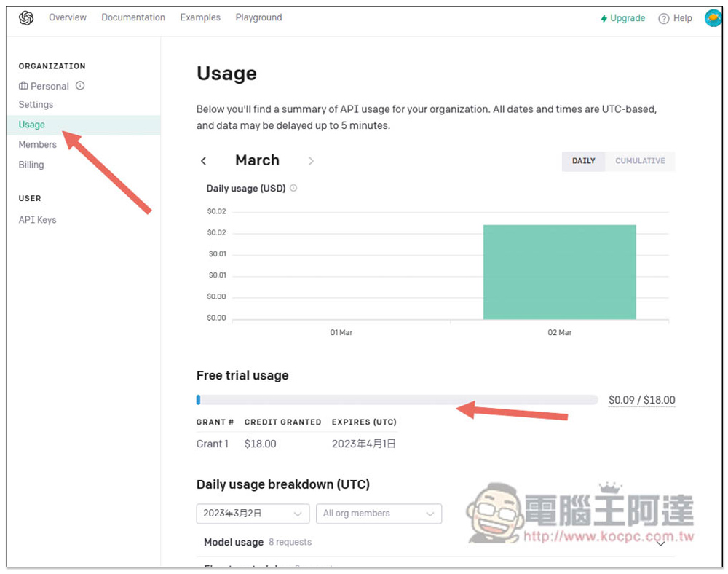The height and width of the screenshot is (574, 728).
Task: Switch chart to CUMULATIVE view
Action: 640,161
